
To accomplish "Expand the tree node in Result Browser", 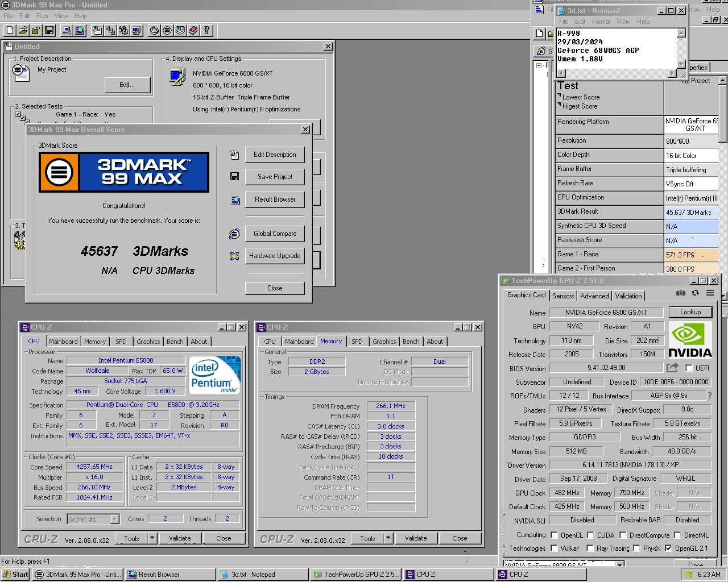I will click(x=539, y=65).
